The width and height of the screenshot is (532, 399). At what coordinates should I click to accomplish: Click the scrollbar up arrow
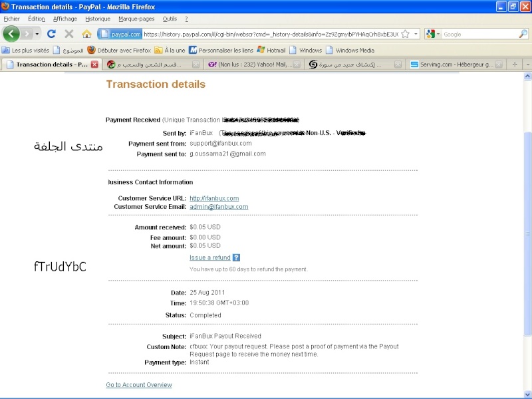527,76
